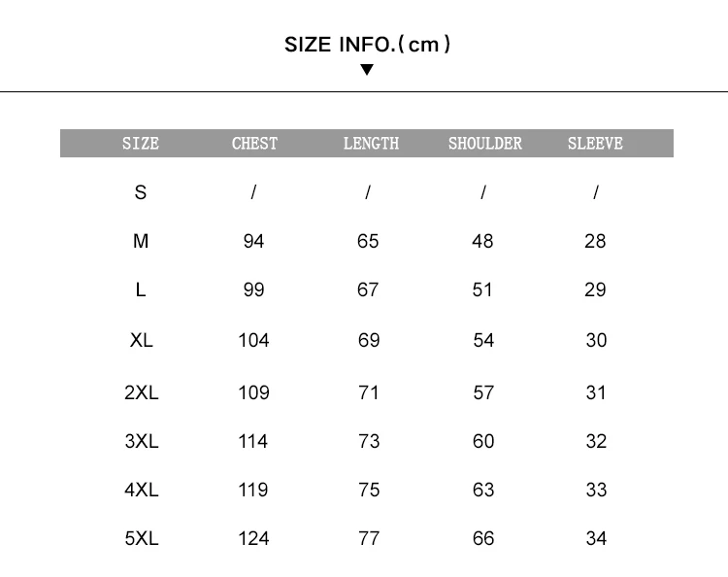Image resolution: width=728 pixels, height=577 pixels.
Task: Click the down arrow below SIZE INFO
Action: [x=367, y=70]
